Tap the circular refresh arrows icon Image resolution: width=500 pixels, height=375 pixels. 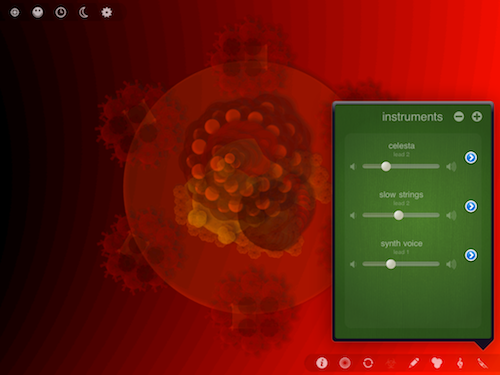[368, 363]
